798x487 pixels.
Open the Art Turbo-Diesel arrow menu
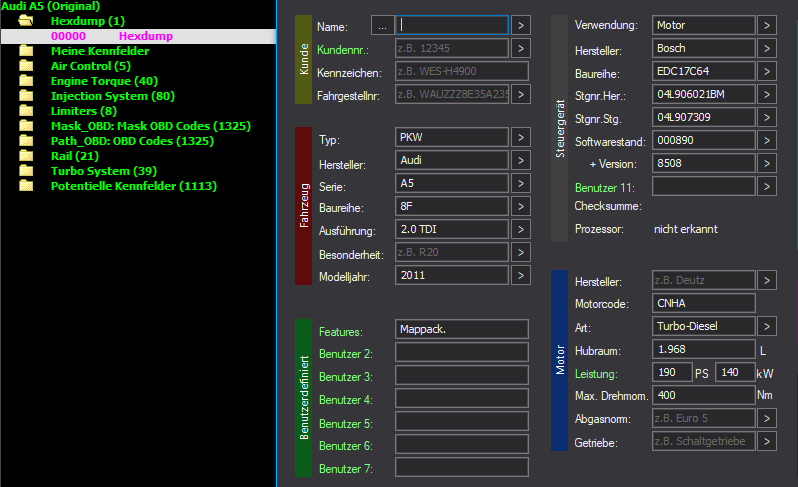coord(767,326)
